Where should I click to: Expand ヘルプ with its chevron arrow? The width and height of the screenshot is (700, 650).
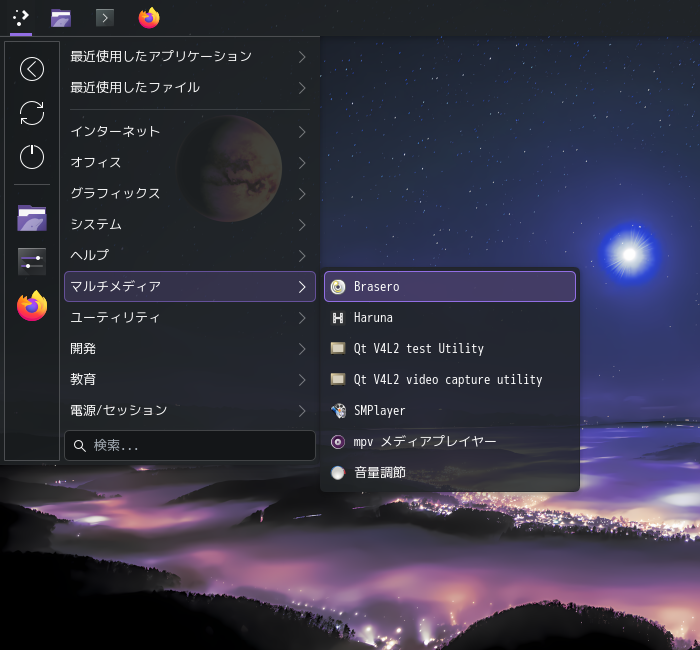pos(302,256)
